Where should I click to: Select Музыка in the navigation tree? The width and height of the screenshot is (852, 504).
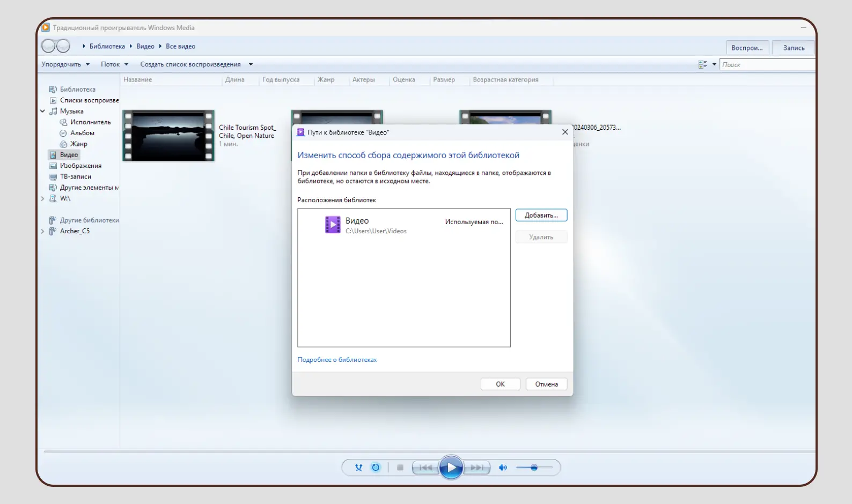tap(72, 111)
